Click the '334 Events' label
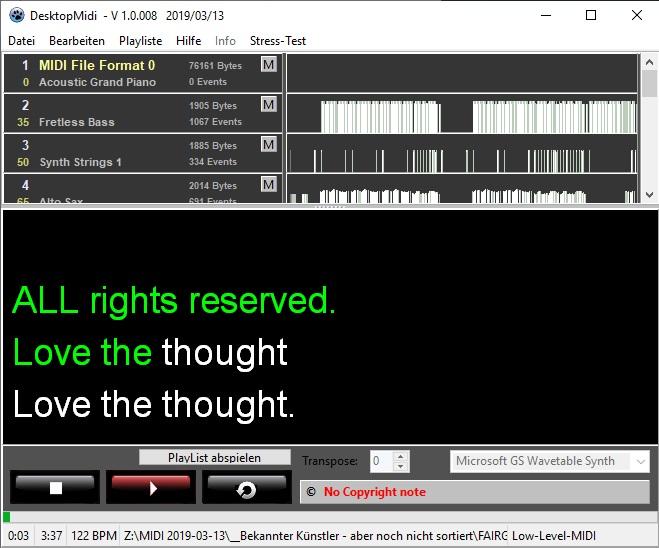 point(213,162)
